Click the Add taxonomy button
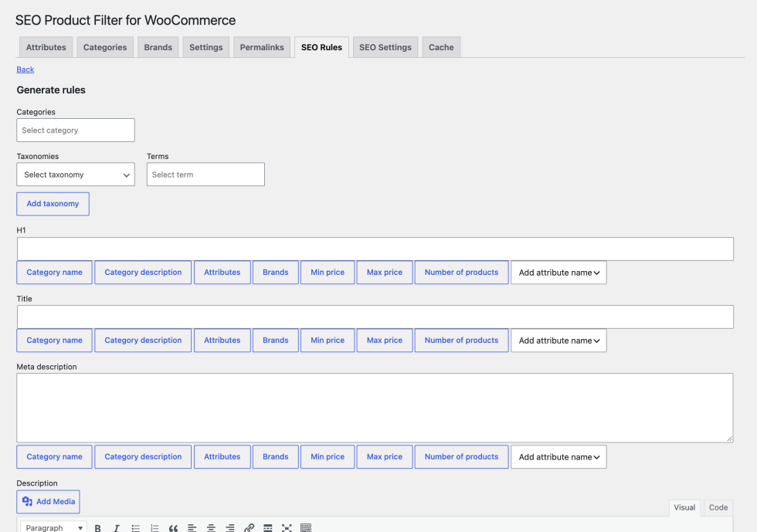The height and width of the screenshot is (532, 757). [53, 204]
